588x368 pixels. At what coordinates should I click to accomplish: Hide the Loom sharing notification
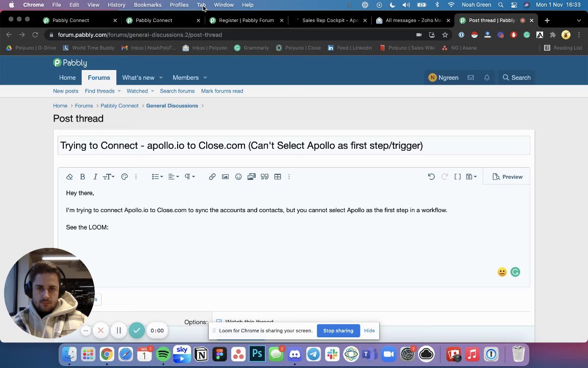(370, 331)
